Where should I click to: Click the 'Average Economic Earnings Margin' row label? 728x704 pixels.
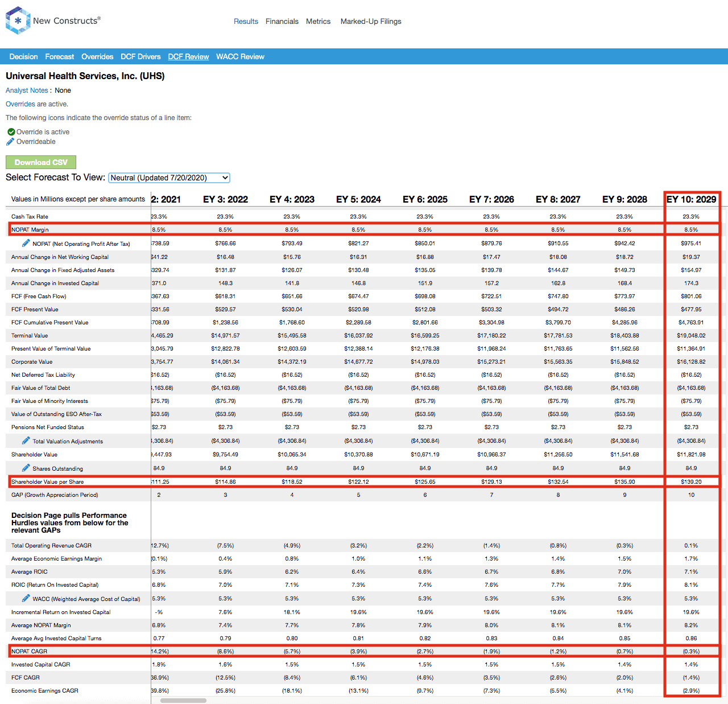57,558
